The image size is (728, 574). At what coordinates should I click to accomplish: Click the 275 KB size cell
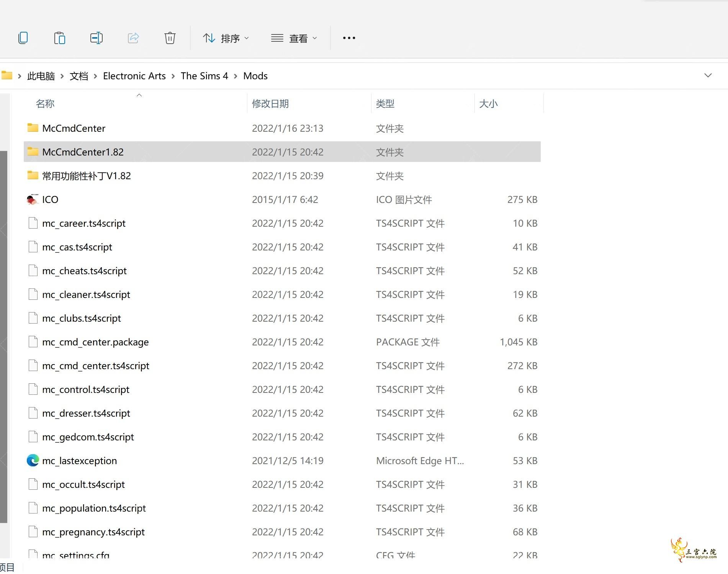click(x=522, y=200)
